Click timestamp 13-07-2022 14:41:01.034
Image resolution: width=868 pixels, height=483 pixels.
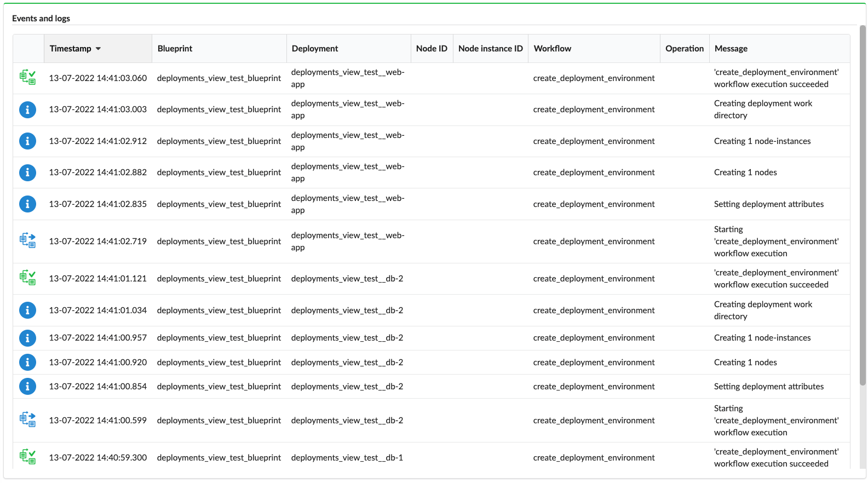(x=98, y=310)
